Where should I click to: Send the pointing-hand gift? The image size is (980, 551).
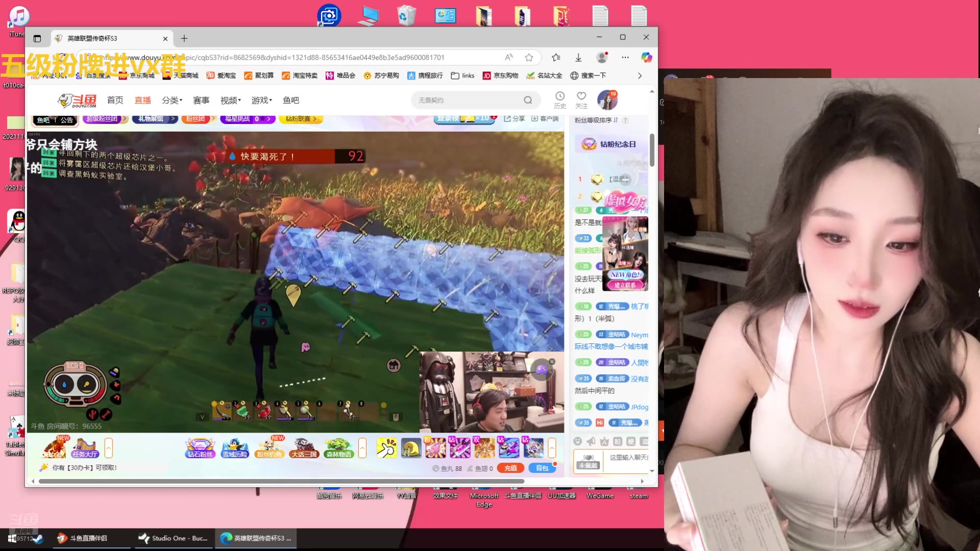(386, 448)
